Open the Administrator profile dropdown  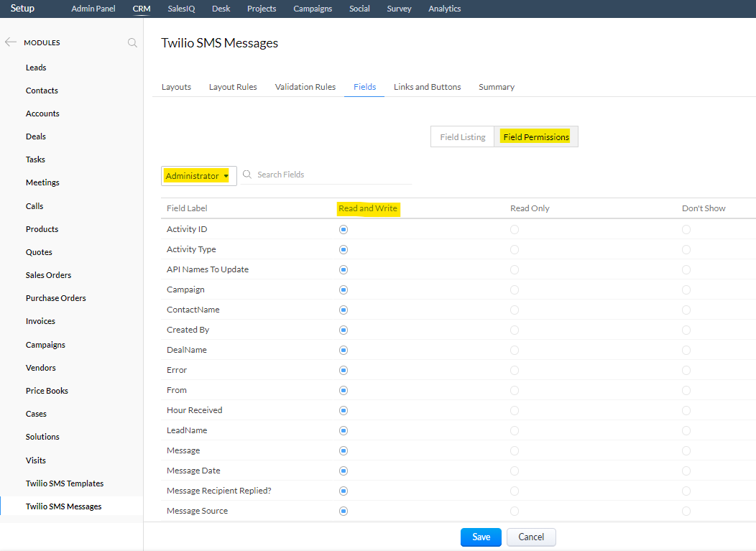(x=198, y=176)
